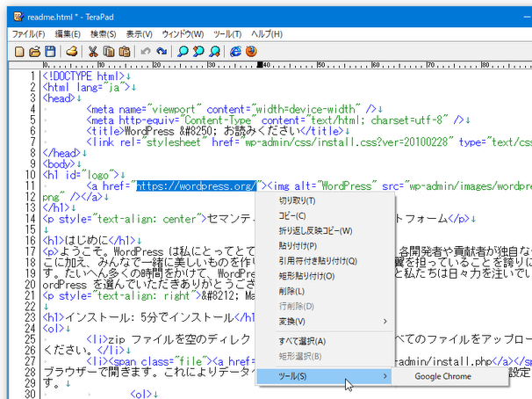Choose コピー(C) in context menu
532x399 pixels.
point(326,215)
